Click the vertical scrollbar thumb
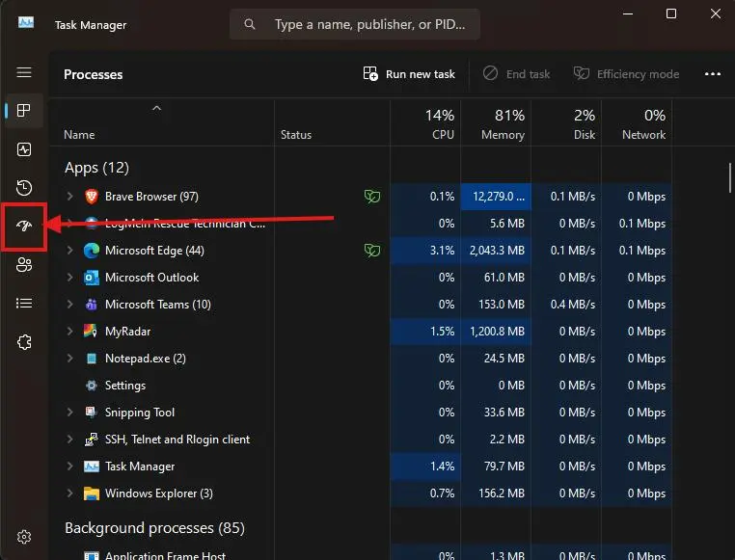 (729, 177)
